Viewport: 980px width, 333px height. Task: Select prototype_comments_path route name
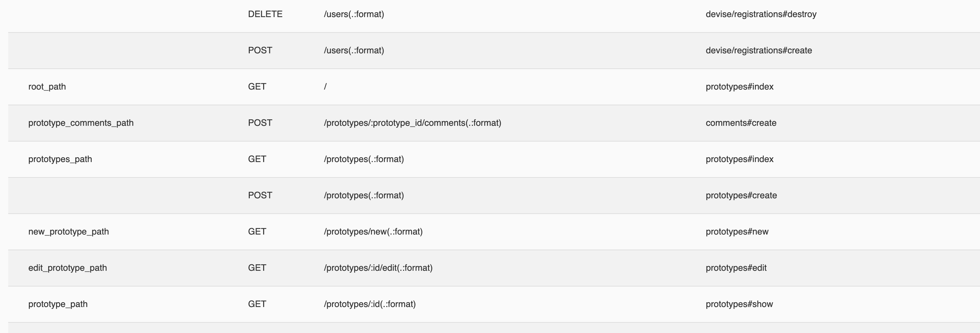(81, 123)
